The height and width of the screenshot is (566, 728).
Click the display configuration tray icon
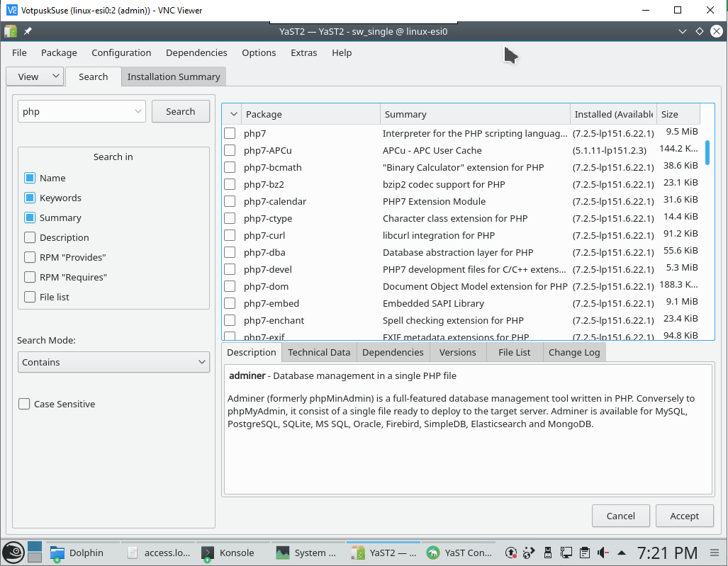tap(566, 553)
